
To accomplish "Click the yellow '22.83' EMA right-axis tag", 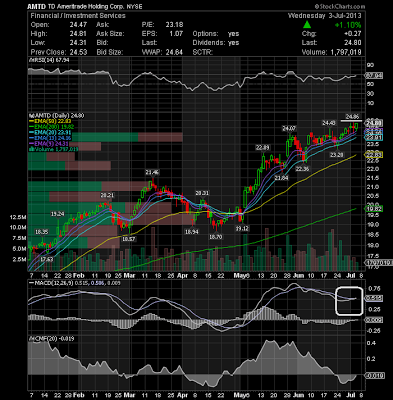I will click(374, 155).
